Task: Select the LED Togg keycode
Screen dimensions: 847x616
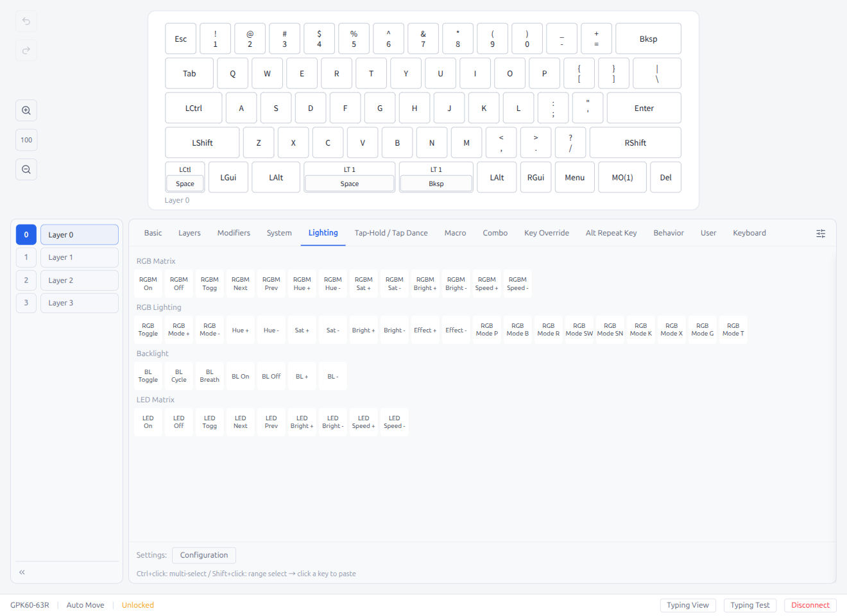Action: [209, 422]
